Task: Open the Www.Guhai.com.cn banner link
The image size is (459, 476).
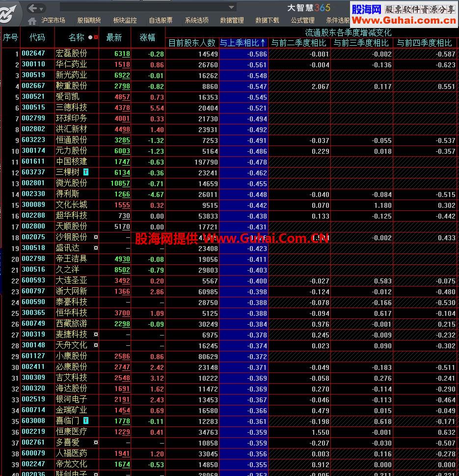Action: point(404,21)
